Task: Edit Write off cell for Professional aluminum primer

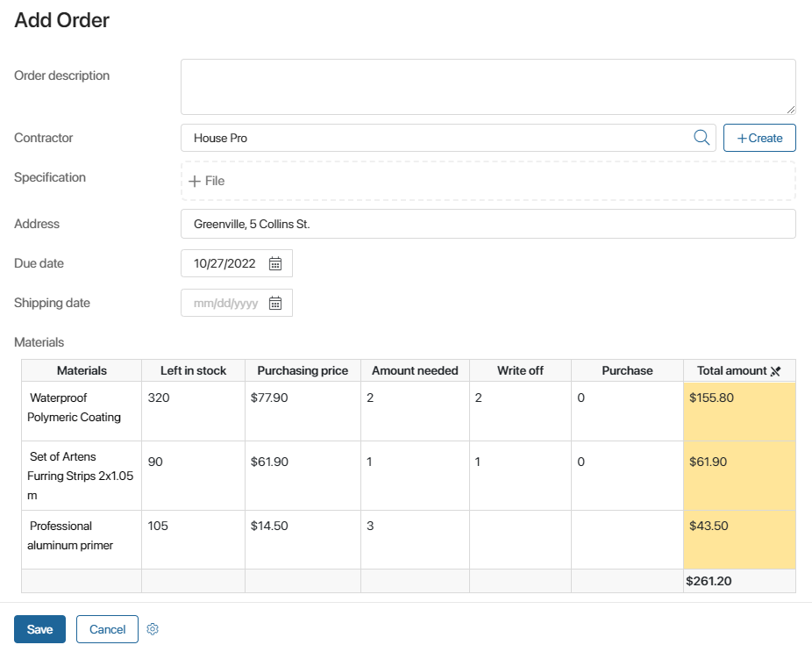Action: (x=519, y=539)
